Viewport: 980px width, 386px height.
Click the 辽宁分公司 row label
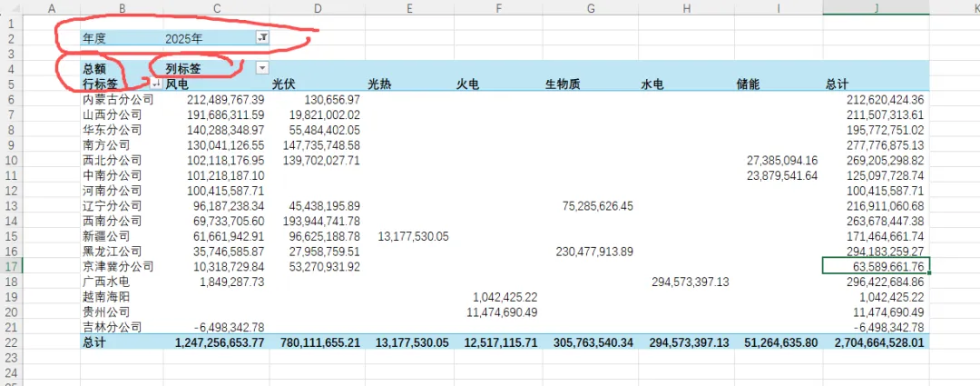click(112, 206)
